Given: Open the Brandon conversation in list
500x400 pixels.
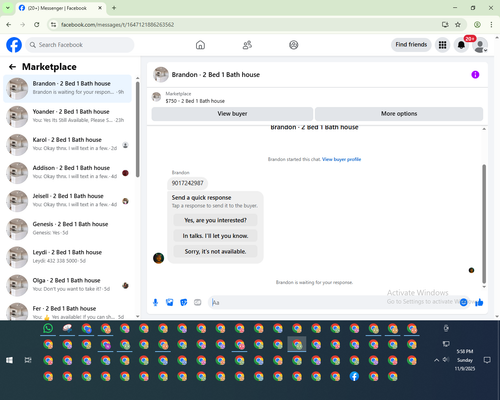Looking at the screenshot, I should (67, 88).
